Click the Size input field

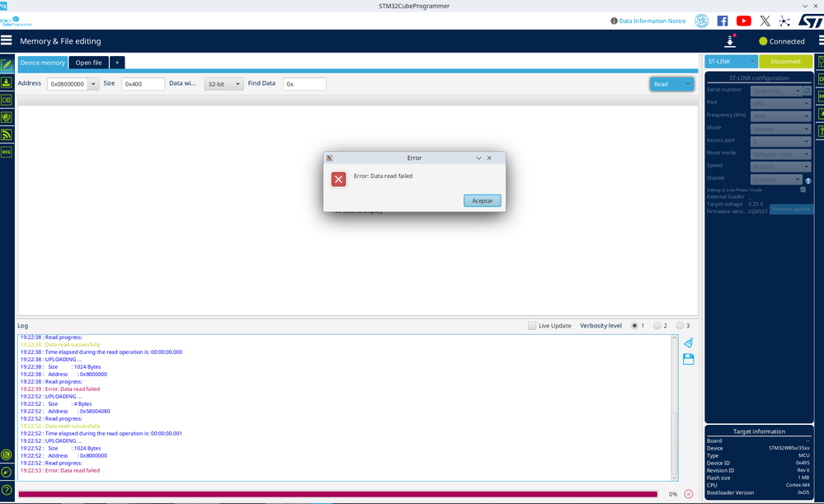click(x=143, y=84)
